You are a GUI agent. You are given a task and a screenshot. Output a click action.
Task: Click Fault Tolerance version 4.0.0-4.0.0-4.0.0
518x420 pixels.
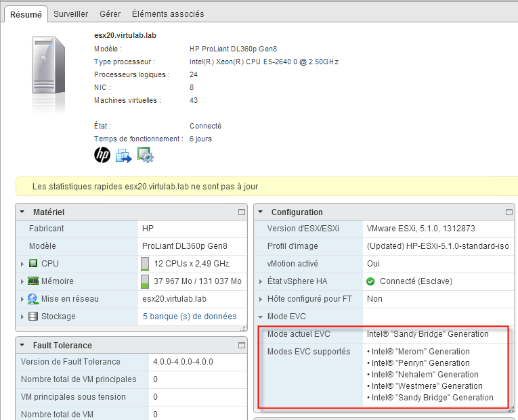click(183, 362)
